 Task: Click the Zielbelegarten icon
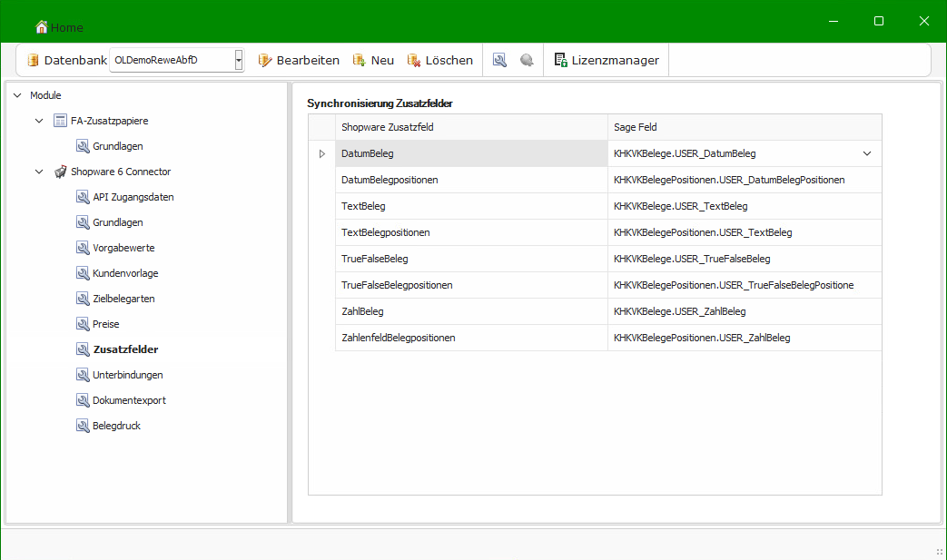(x=83, y=298)
